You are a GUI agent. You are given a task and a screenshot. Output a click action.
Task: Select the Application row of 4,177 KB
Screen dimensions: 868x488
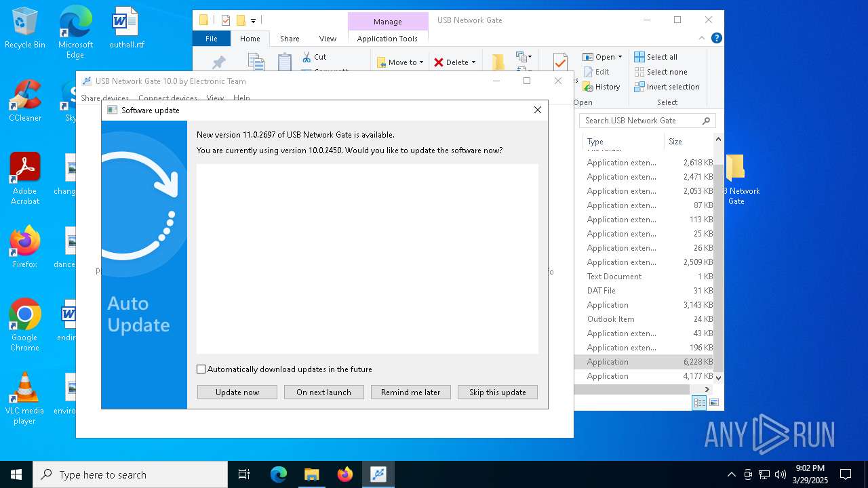[644, 376]
